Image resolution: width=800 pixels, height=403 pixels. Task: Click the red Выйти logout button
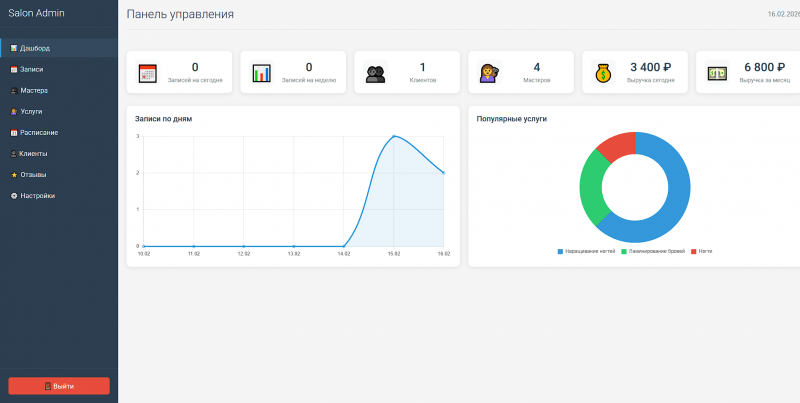pos(59,386)
